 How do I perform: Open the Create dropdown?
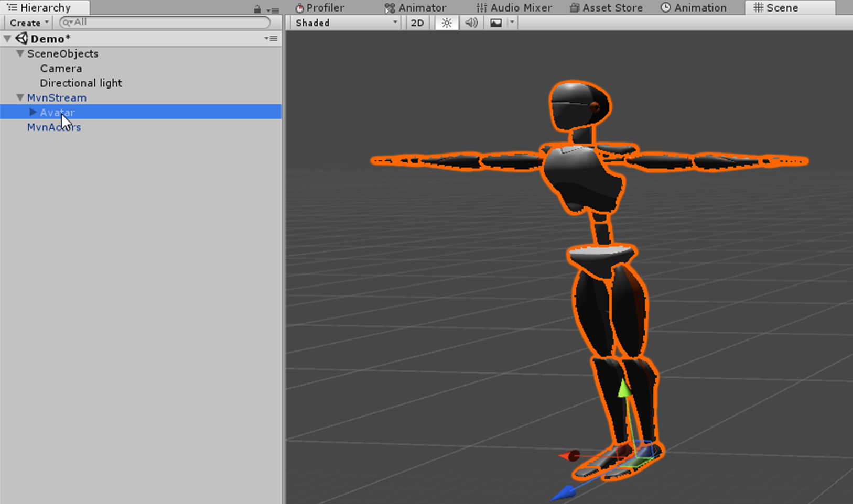pyautogui.click(x=28, y=23)
